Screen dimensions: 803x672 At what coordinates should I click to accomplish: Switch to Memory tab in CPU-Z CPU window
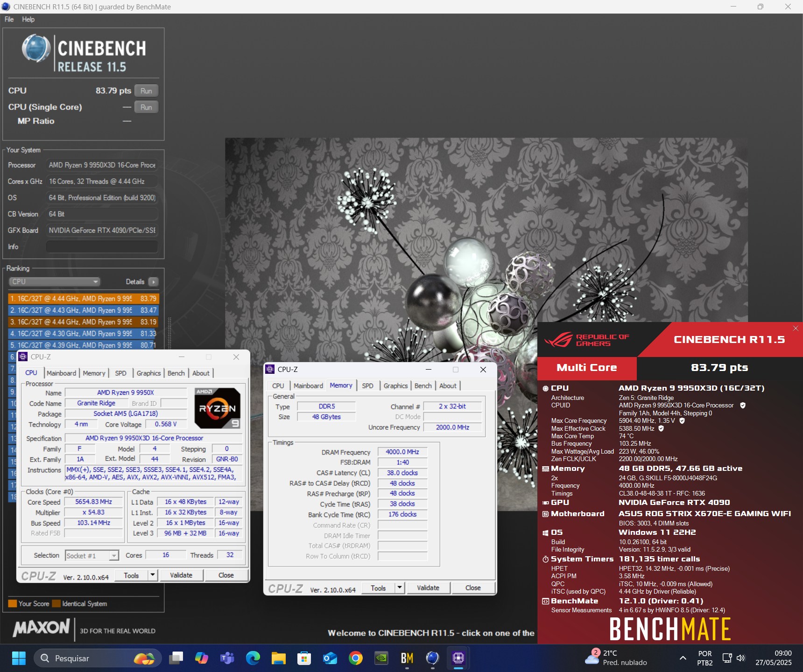[x=94, y=373]
